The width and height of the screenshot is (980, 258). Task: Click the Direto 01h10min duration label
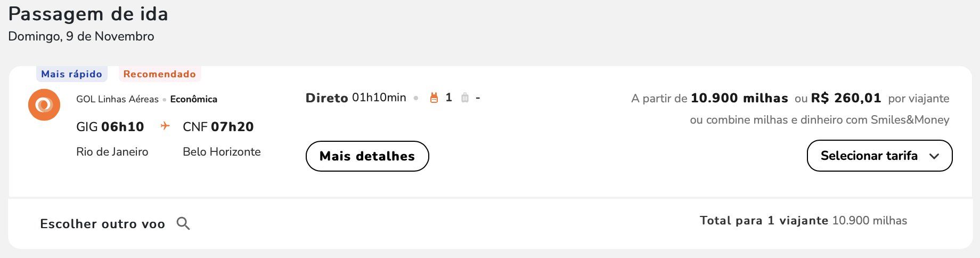tap(356, 98)
